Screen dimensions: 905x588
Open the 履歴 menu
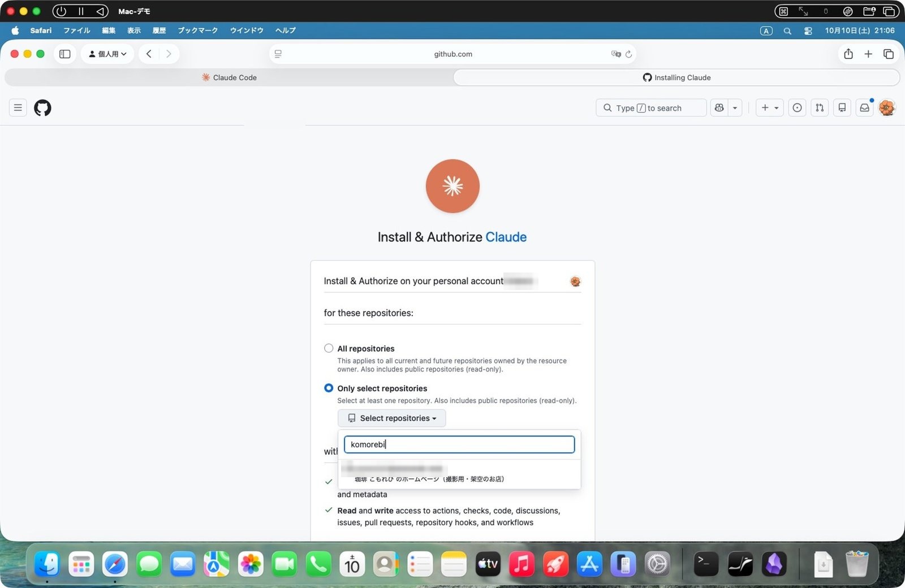tap(159, 31)
